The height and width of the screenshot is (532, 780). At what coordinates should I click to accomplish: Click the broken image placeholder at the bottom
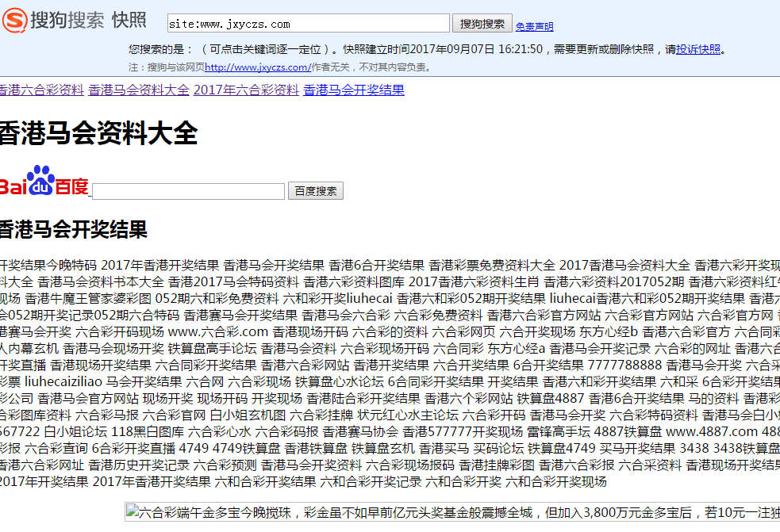[452, 513]
